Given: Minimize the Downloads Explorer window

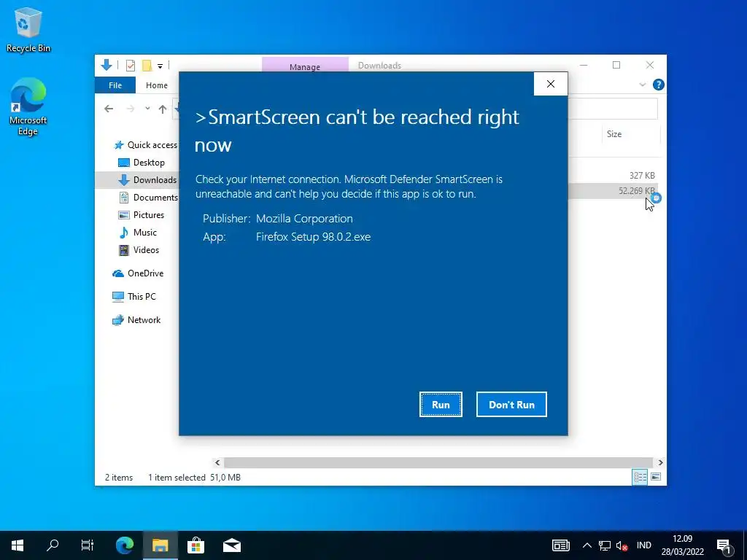Looking at the screenshot, I should tap(584, 65).
